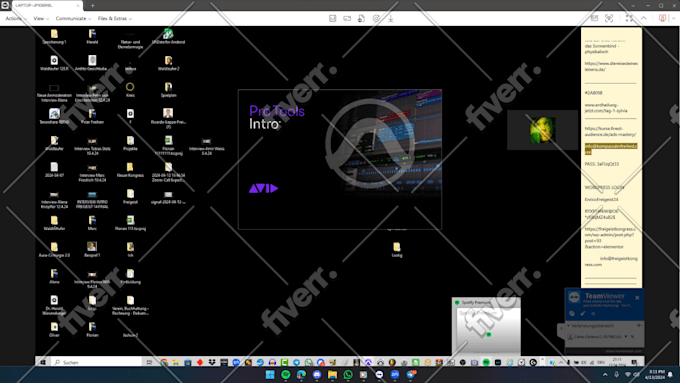Open Spotify on the local taskbar
Image resolution: width=680 pixels, height=383 pixels.
pyautogui.click(x=285, y=374)
